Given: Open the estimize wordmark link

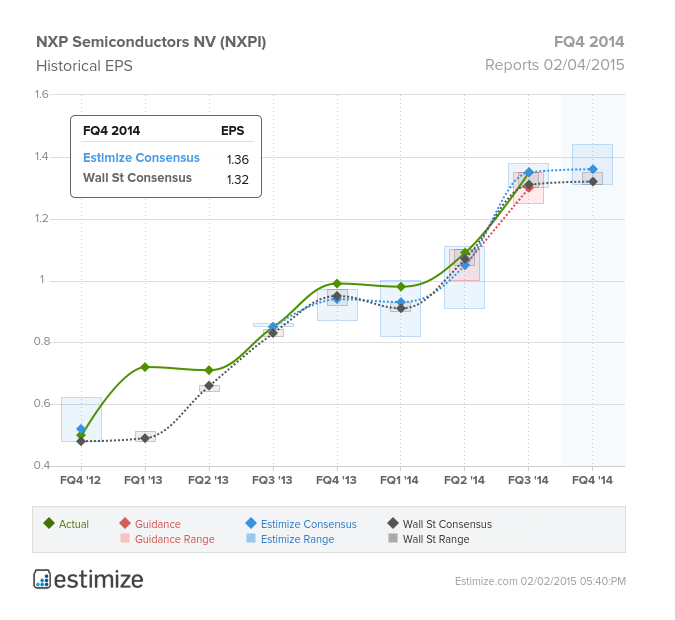Looking at the screenshot, I should click(x=99, y=580).
